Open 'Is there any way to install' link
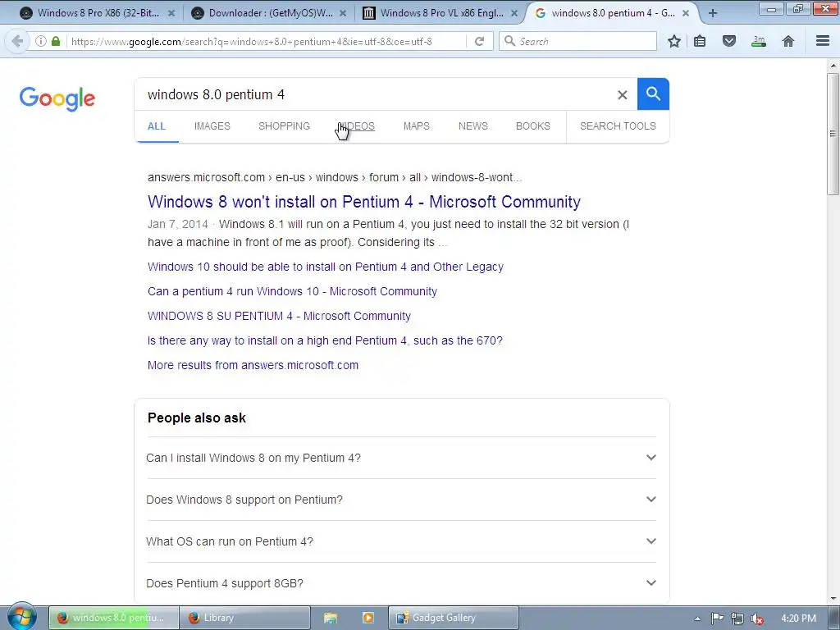Screen dimensions: 840x630 point(325,340)
